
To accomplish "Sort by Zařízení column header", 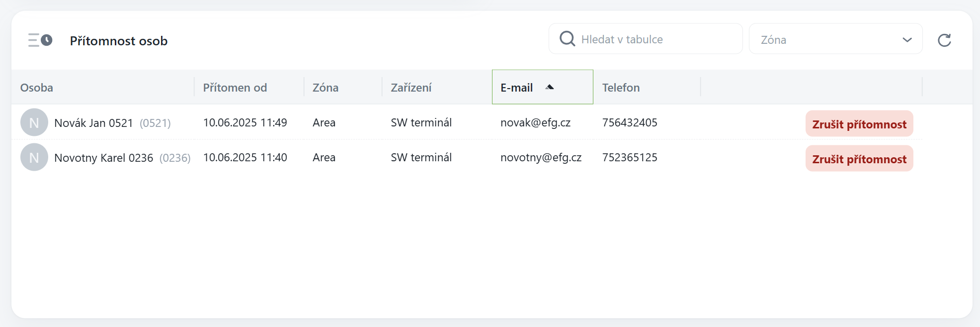I will (x=411, y=88).
